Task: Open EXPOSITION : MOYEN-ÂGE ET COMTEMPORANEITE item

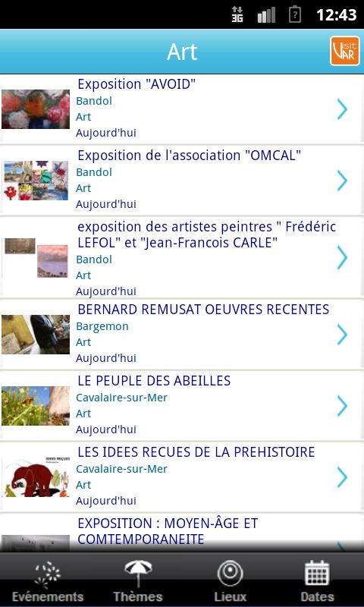Action: pyautogui.click(x=168, y=531)
